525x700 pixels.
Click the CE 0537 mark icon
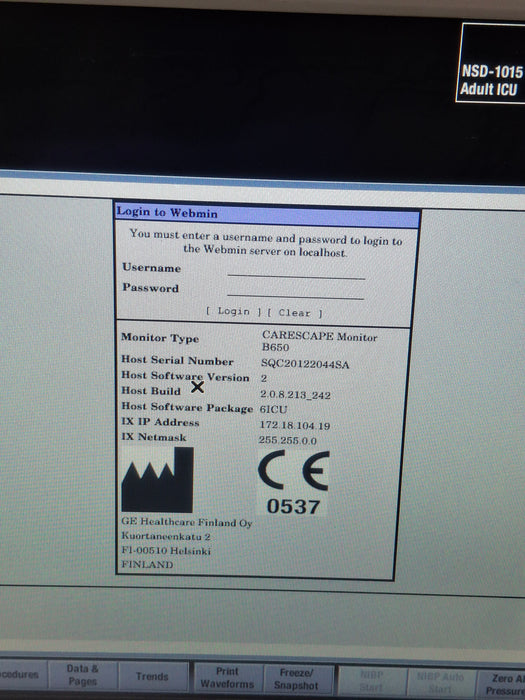pyautogui.click(x=293, y=483)
